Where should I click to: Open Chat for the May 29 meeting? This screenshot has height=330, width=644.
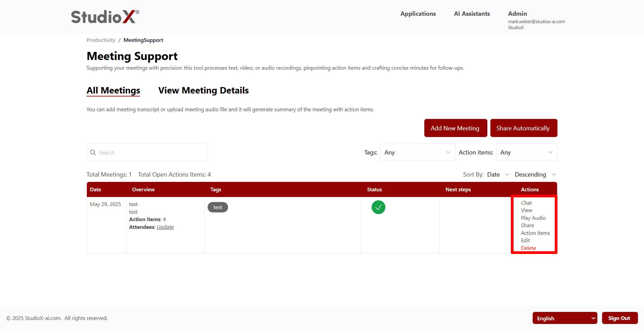(x=526, y=203)
